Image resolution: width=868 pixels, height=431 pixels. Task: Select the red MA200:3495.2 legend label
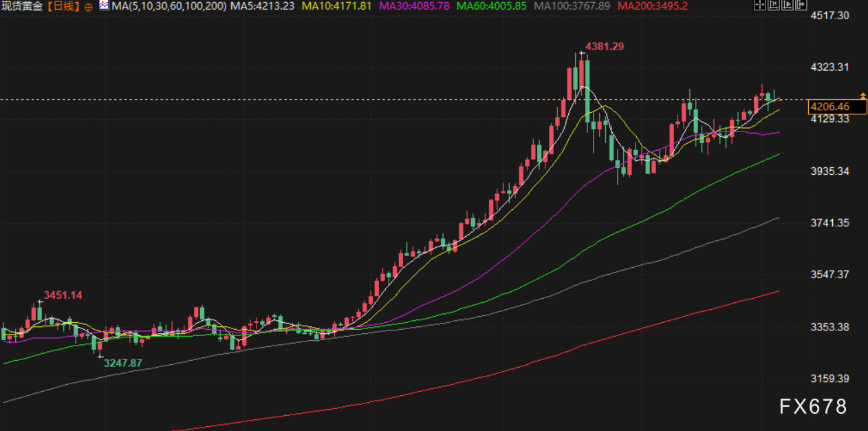point(653,6)
